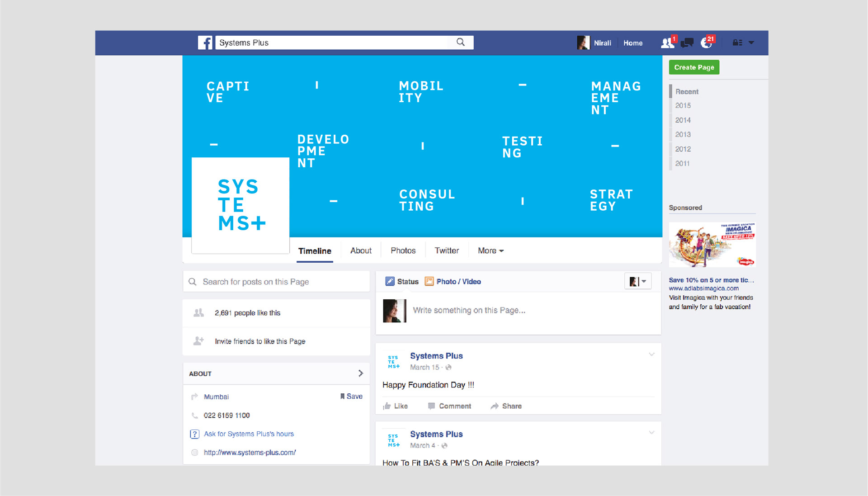The image size is (868, 496).
Task: Like the Happy Foundation Day post
Action: pyautogui.click(x=396, y=406)
